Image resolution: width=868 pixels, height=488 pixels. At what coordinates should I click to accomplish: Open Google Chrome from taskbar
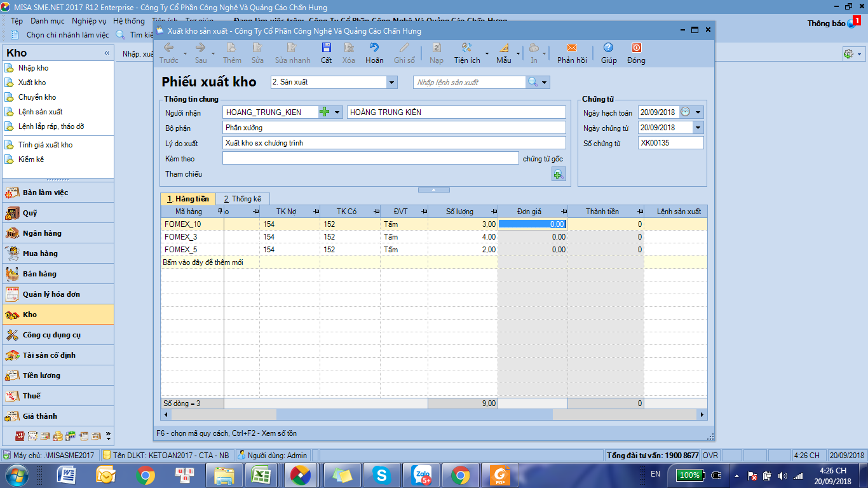pyautogui.click(x=145, y=475)
